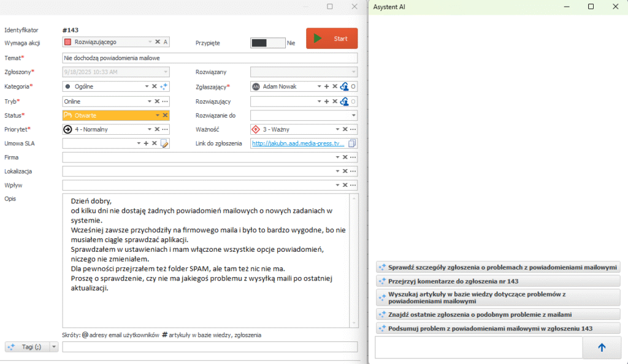Expand the Status dropdown showing Otwarte

pyautogui.click(x=157, y=115)
